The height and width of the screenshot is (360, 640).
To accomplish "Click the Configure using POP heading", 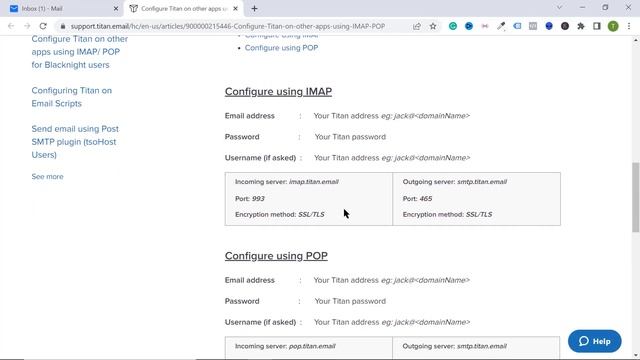I will [x=276, y=256].
